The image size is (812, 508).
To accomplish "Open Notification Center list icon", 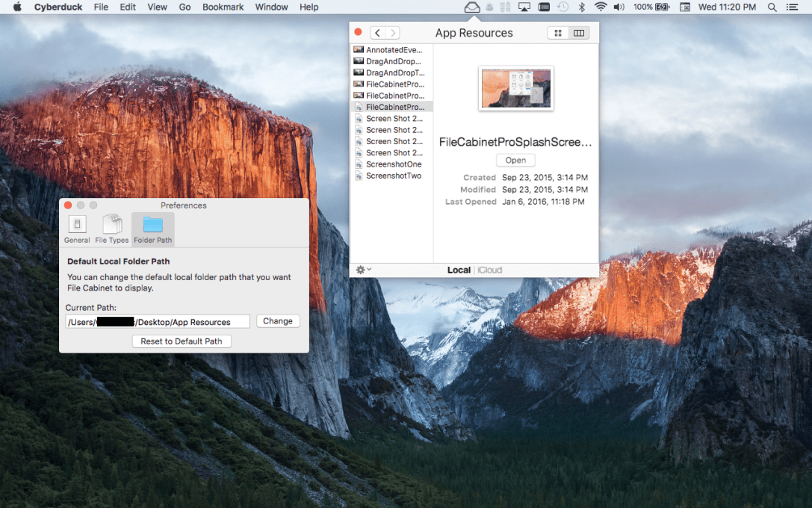I will point(792,7).
